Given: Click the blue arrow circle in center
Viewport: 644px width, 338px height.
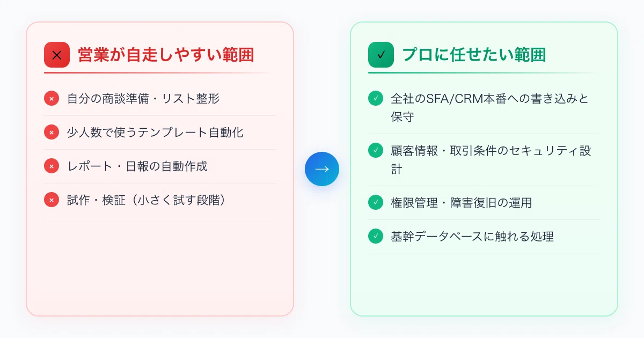Looking at the screenshot, I should point(322,169).
